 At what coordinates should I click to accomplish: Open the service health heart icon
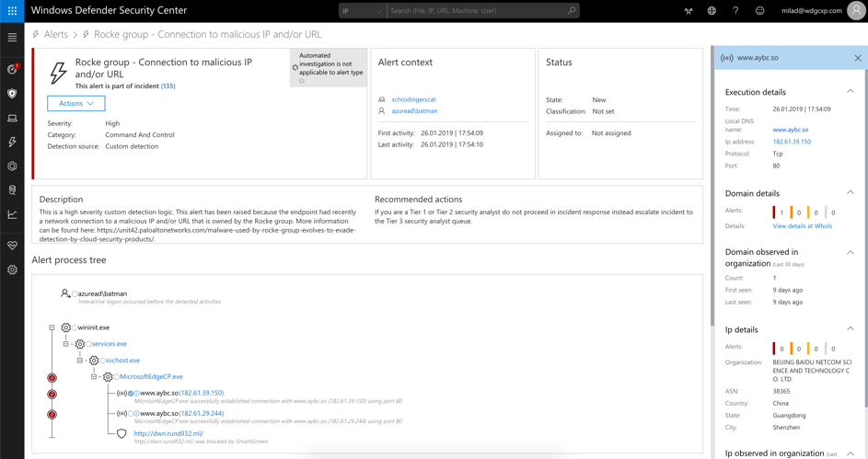coord(12,246)
